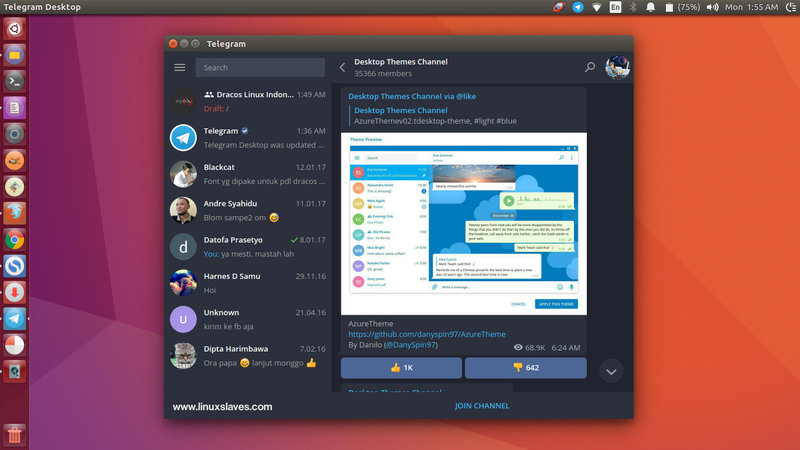
Task: Open the Telegram hamburger main menu
Action: [180, 67]
